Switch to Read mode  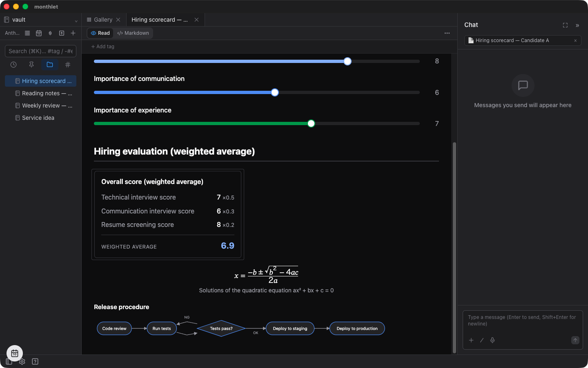click(100, 33)
